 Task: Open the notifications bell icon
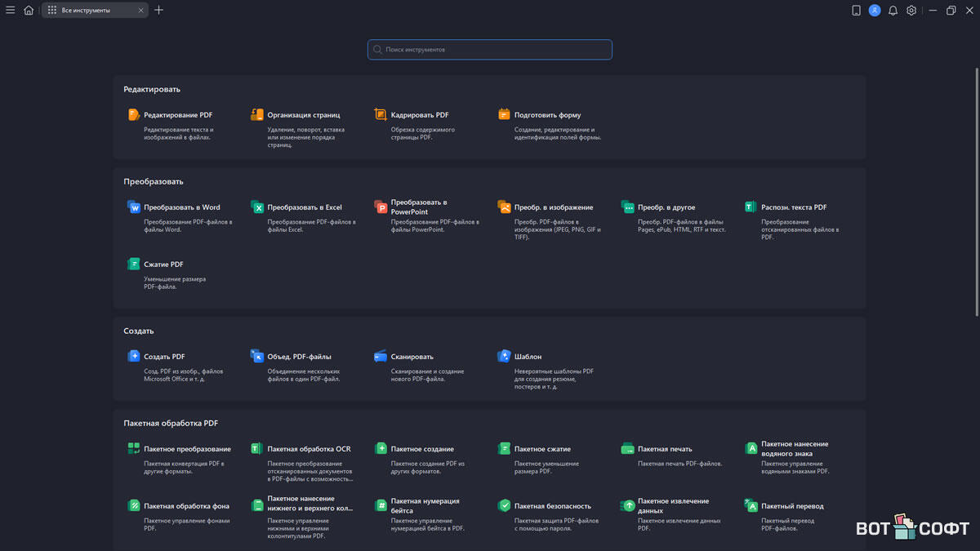pos(893,11)
